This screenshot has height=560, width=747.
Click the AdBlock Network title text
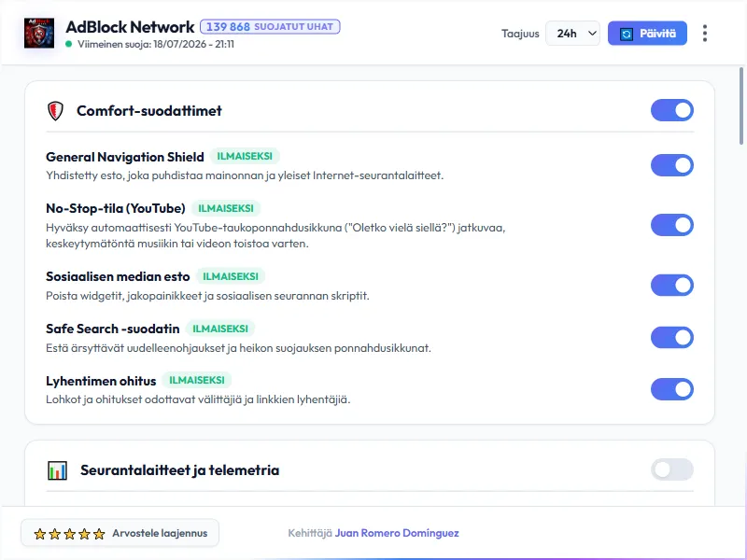click(x=130, y=27)
